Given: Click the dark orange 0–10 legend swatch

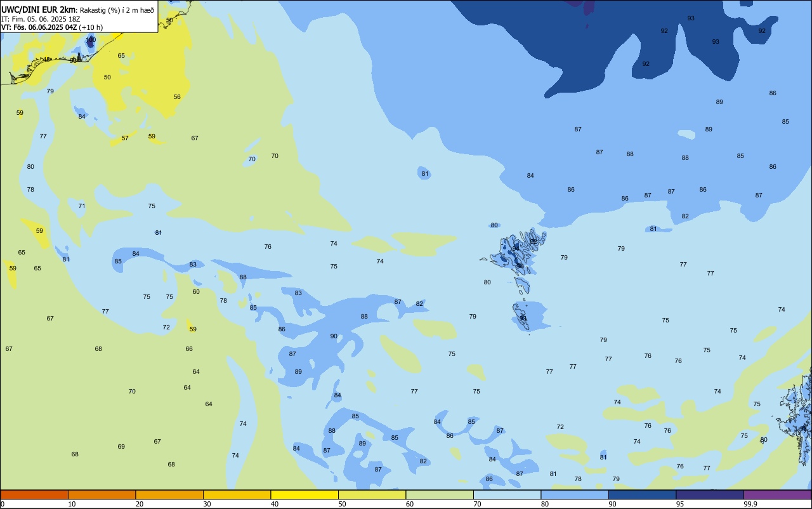Looking at the screenshot, I should pyautogui.click(x=34, y=494).
